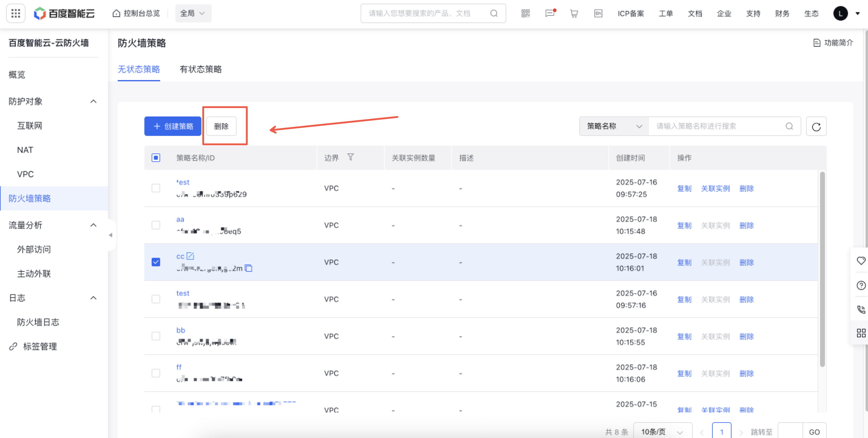Click the 删除 button next to 创建策略
Screen dimensions: 868x438
pos(221,126)
